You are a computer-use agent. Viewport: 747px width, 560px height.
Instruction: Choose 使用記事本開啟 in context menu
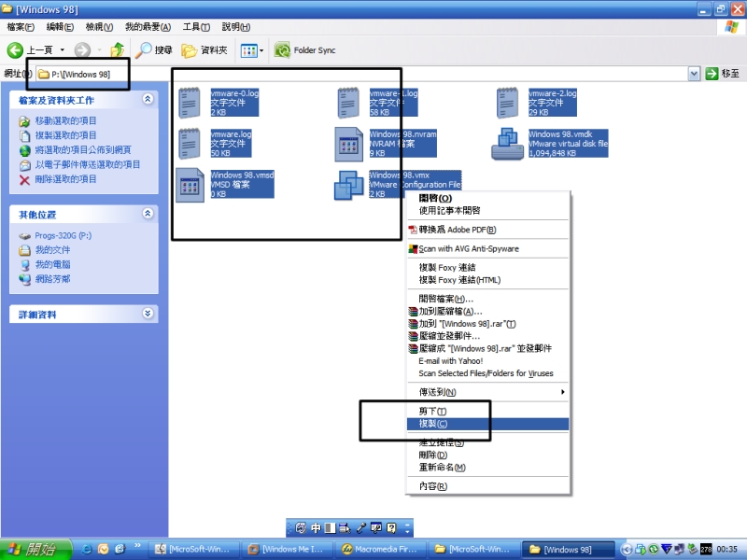tap(487, 211)
